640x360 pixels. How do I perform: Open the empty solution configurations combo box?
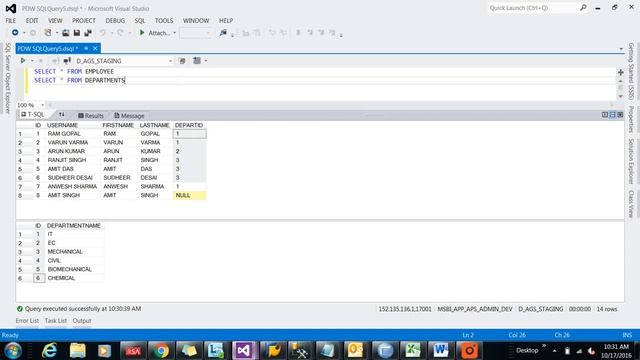pyautogui.click(x=196, y=33)
